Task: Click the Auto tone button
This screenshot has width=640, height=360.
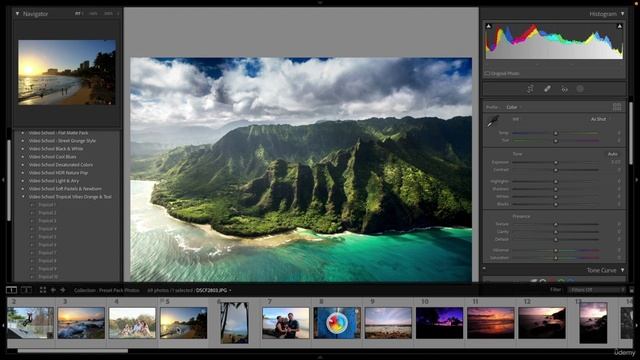Action: click(612, 154)
